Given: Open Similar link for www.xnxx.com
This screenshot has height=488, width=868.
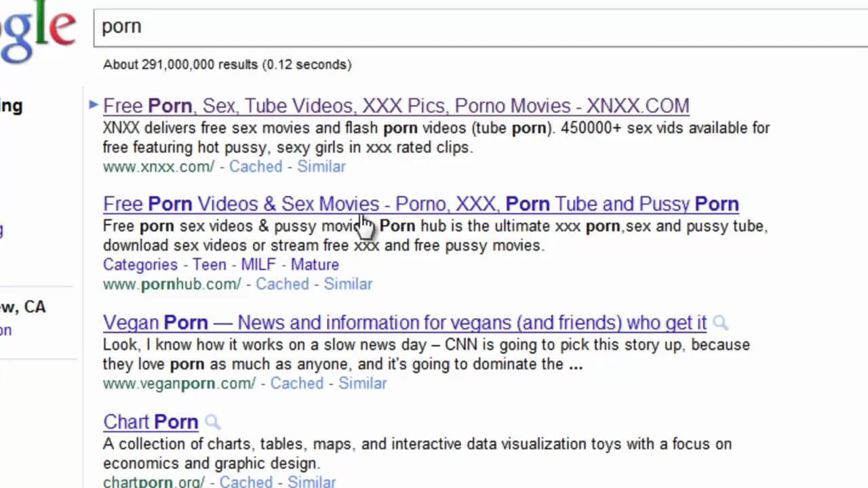Looking at the screenshot, I should [x=321, y=167].
